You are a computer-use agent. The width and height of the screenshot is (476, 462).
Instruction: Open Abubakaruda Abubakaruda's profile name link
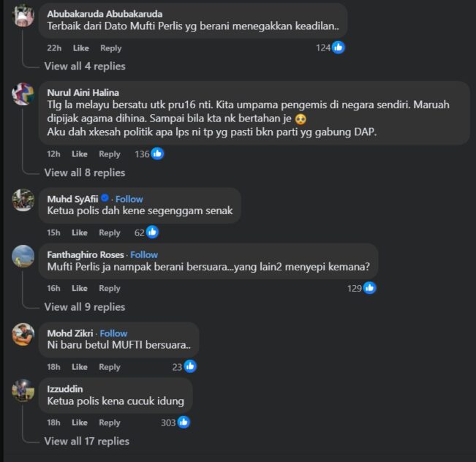click(105, 14)
